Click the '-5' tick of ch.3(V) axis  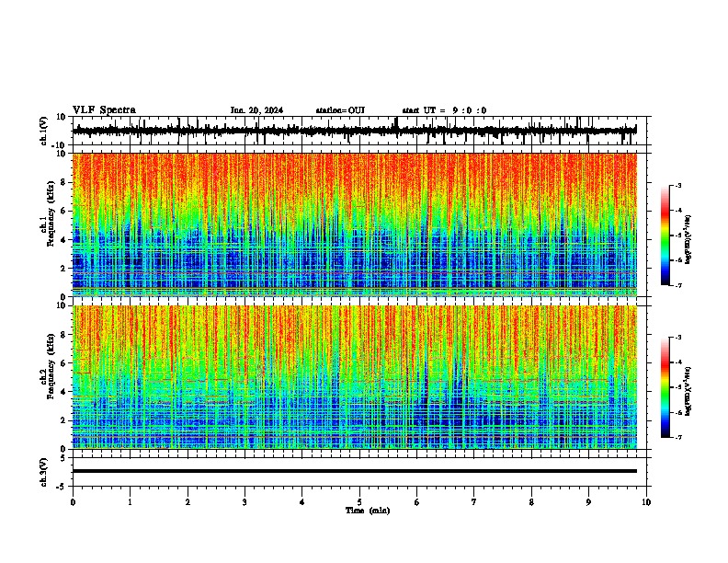tap(62, 487)
